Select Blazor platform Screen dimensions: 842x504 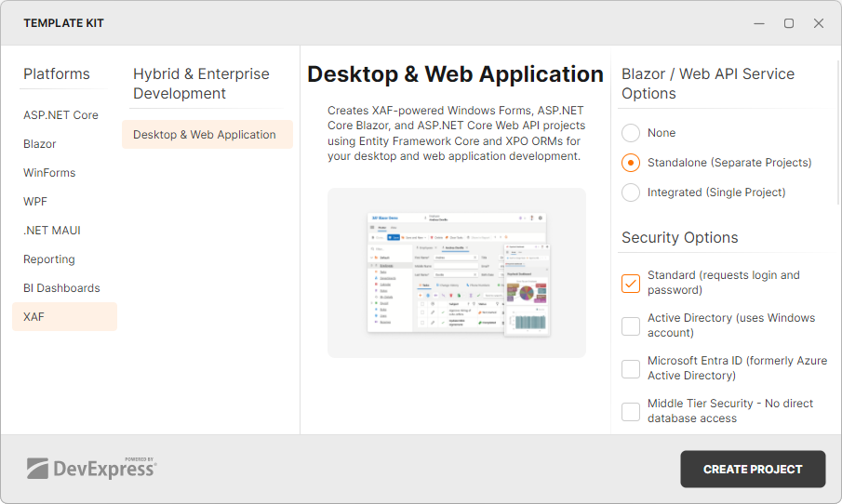pos(40,144)
